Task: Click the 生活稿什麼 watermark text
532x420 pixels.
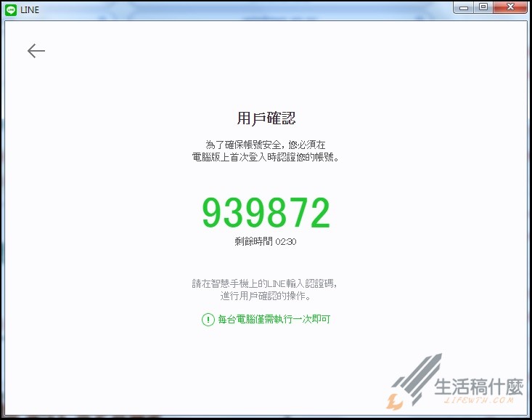Action: coord(478,387)
